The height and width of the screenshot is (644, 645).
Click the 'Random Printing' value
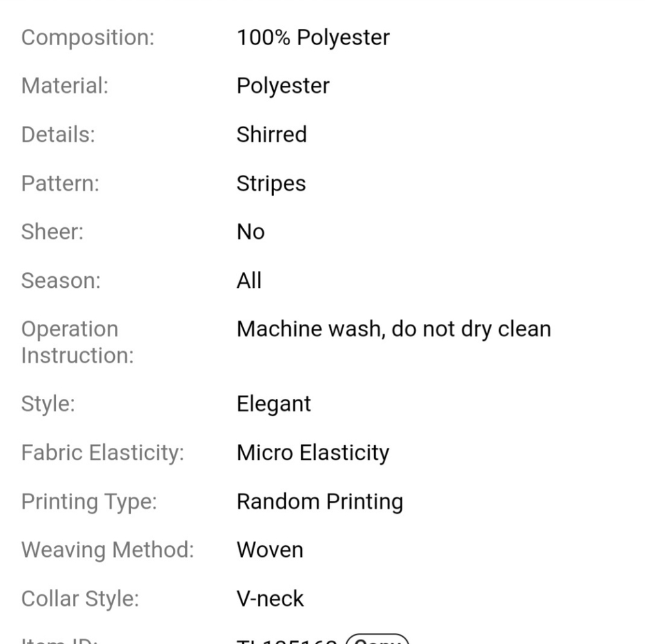(319, 501)
